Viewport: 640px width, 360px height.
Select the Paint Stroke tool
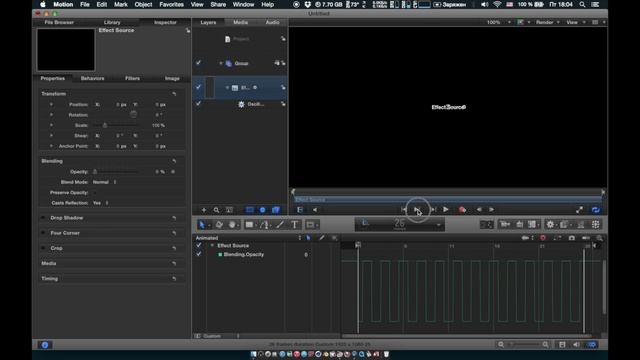tap(280, 224)
